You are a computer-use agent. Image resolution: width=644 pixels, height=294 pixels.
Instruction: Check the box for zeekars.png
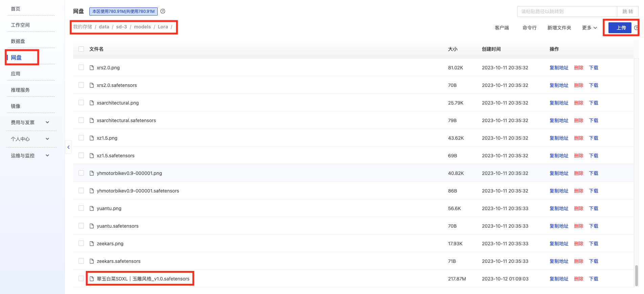tap(81, 243)
